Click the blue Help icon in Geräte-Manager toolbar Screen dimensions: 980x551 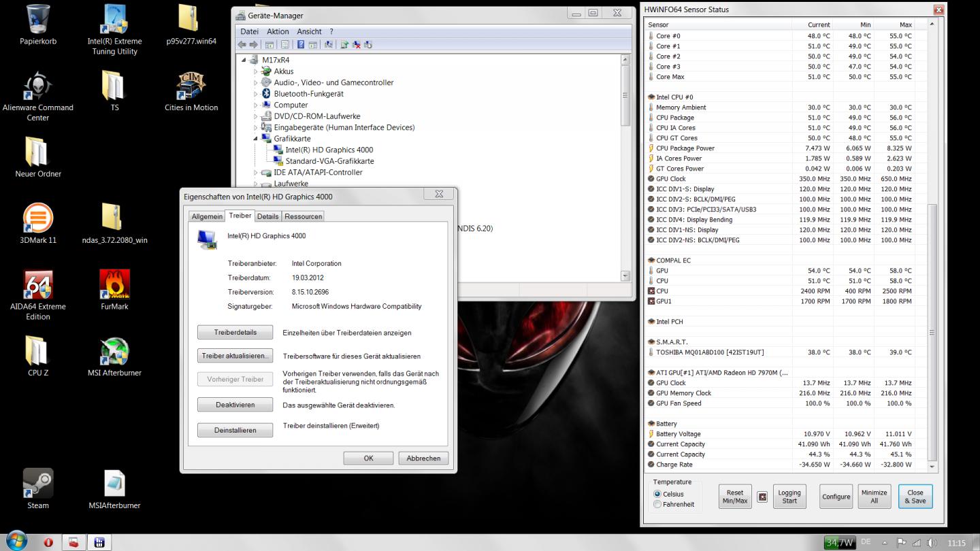click(300, 45)
